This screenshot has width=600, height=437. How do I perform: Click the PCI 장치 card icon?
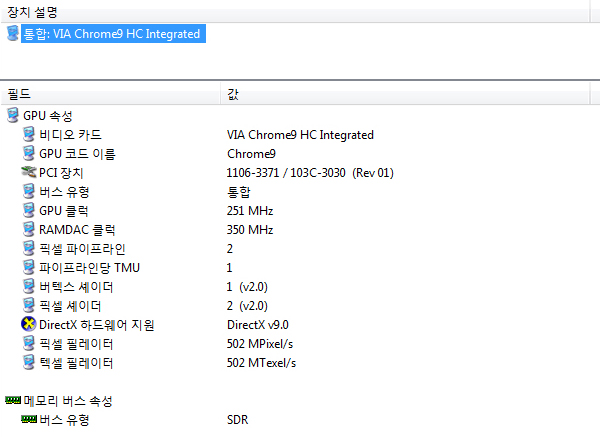point(29,173)
